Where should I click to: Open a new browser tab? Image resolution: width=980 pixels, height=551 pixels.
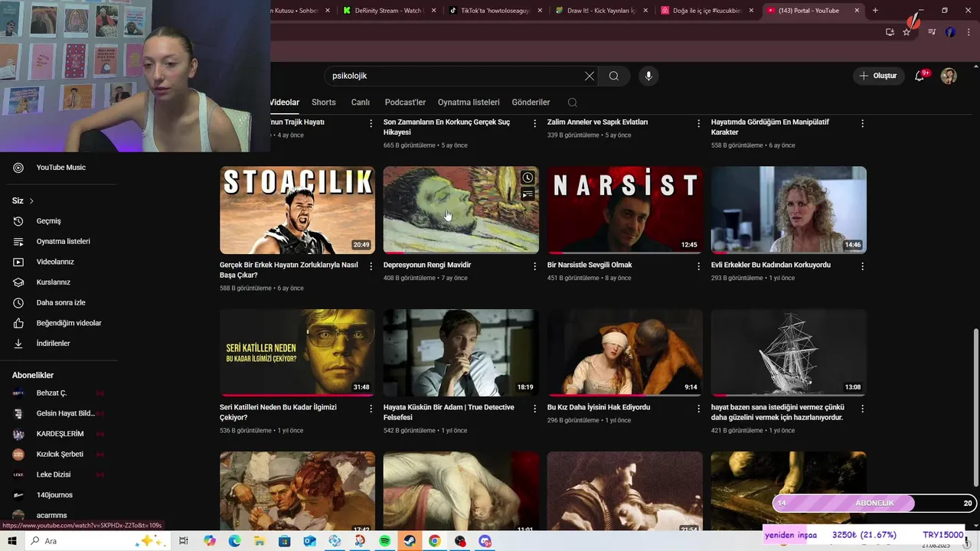875,11
